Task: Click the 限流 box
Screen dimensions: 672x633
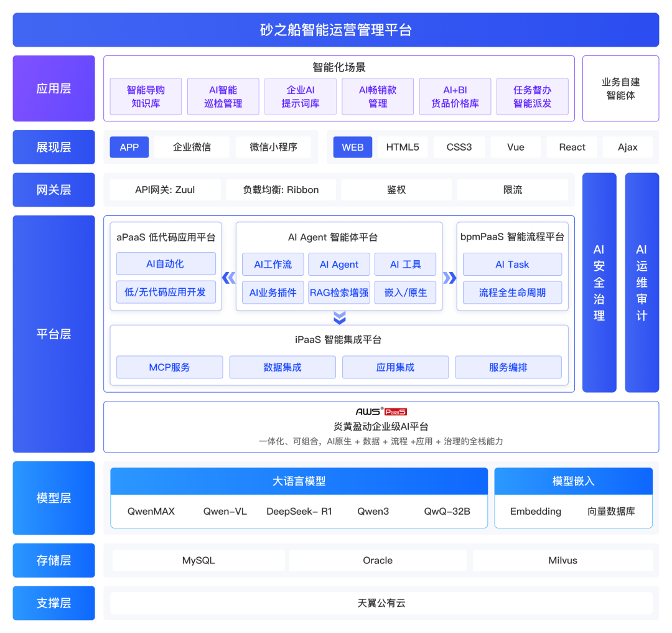Action: click(x=513, y=190)
